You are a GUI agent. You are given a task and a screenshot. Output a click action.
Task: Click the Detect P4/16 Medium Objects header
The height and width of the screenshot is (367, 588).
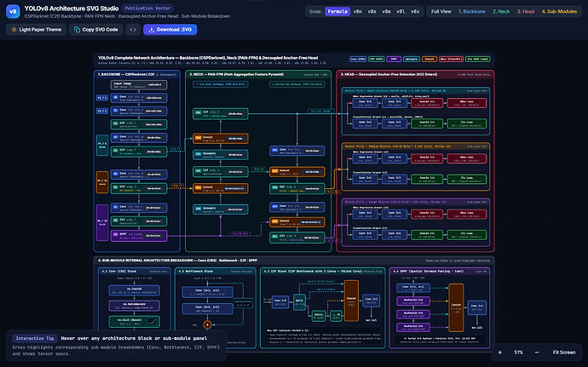point(397,146)
